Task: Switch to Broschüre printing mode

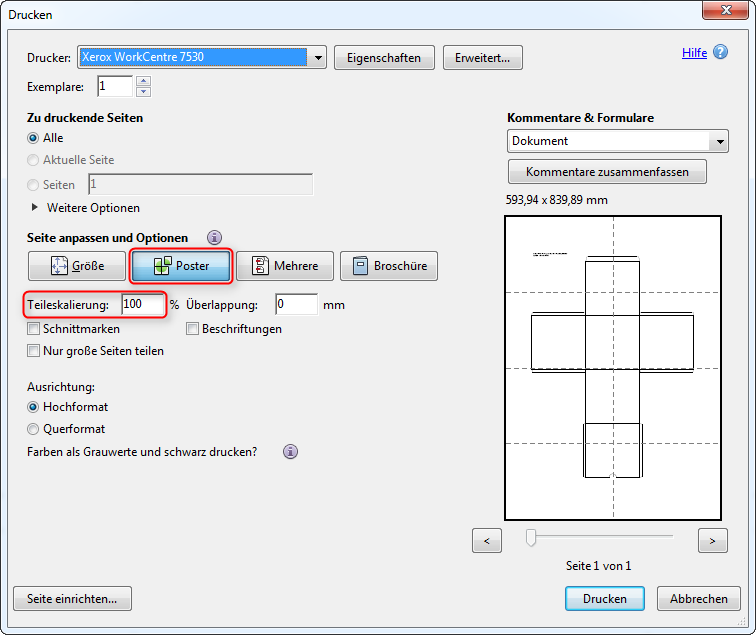Action: pyautogui.click(x=389, y=266)
